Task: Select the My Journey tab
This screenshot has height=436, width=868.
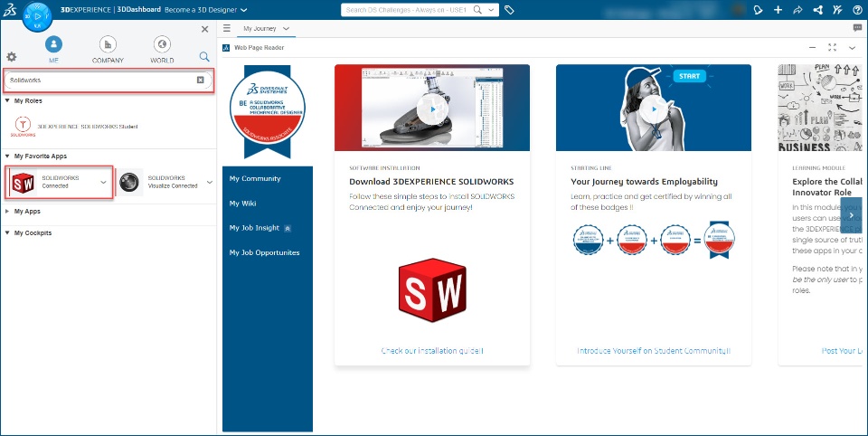Action: [x=259, y=28]
